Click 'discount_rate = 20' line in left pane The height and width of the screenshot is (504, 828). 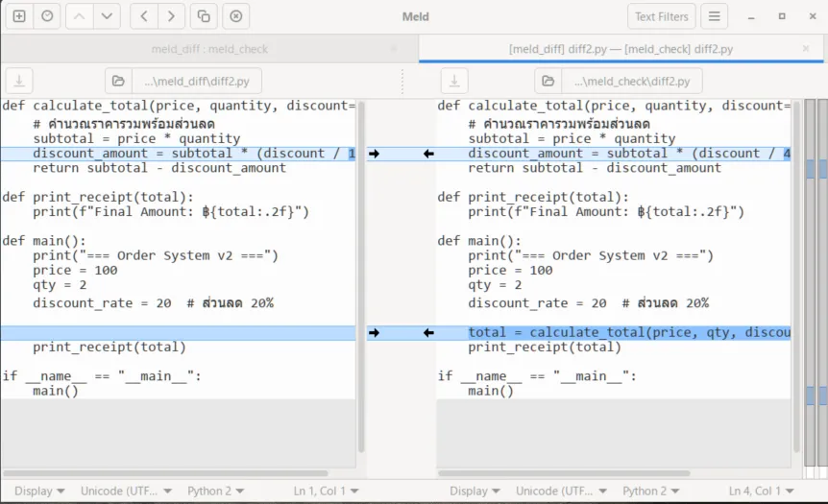pyautogui.click(x=153, y=303)
